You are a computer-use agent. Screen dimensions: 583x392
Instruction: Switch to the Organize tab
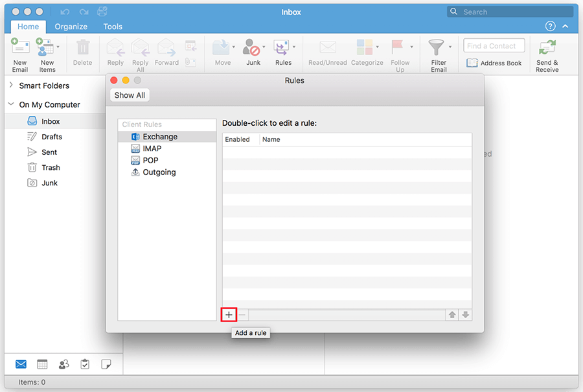71,27
